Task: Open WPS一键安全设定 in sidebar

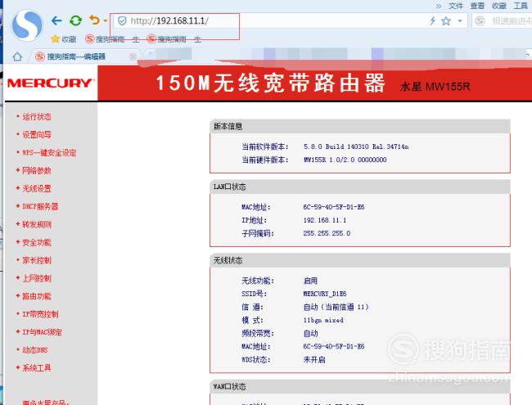Action: (x=50, y=153)
